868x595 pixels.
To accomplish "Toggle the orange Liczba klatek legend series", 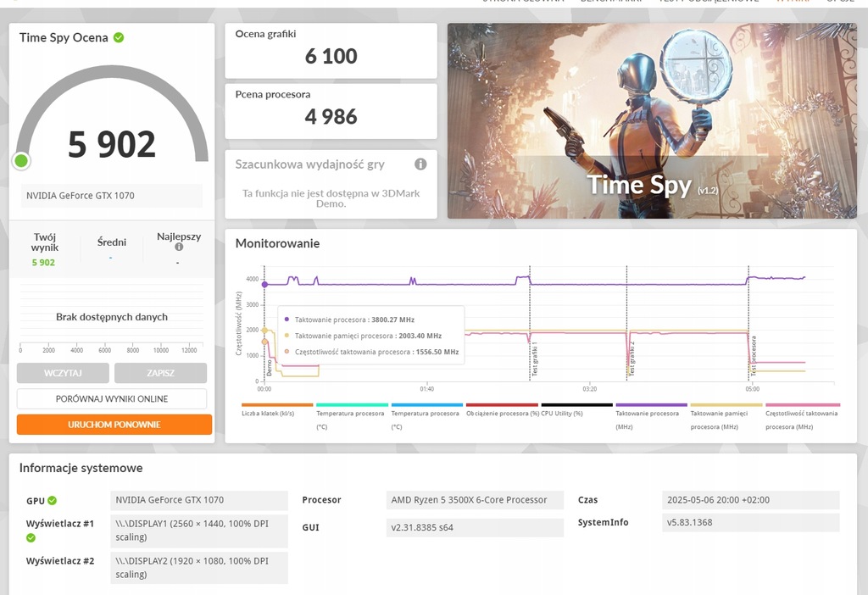I will point(277,409).
